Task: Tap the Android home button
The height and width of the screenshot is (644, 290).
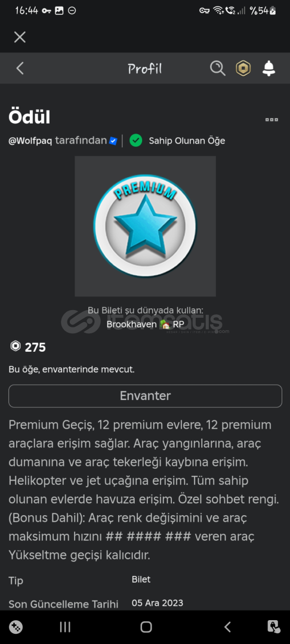Action: (x=146, y=627)
